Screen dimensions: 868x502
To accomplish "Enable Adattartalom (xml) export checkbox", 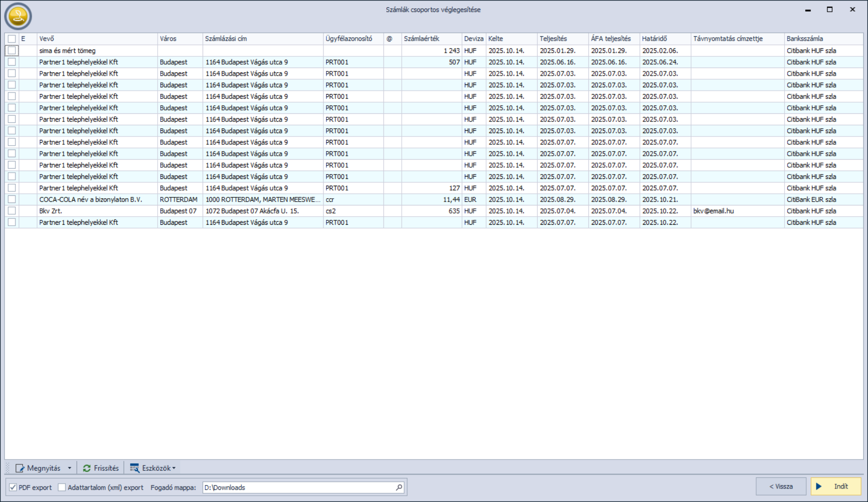I will (x=62, y=488).
